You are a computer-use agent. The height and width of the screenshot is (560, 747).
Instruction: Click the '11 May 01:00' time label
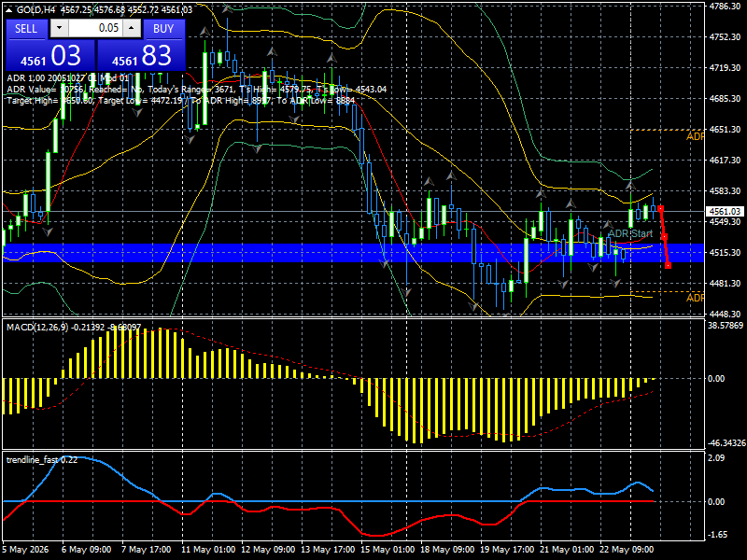coord(208,550)
